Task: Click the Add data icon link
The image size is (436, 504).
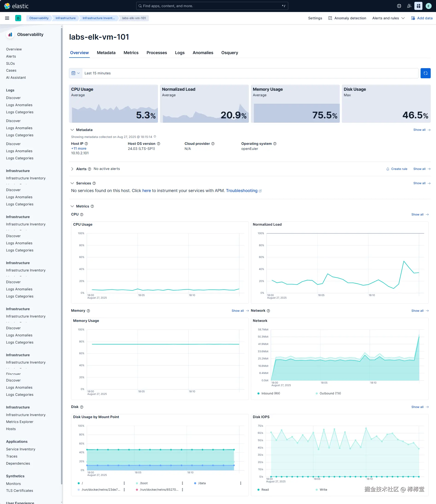Action: coord(422,18)
